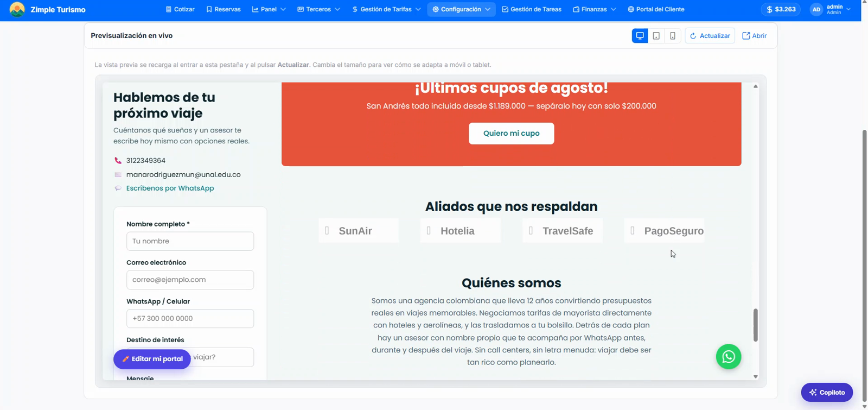868x410 pixels.
Task: Open the Escríbenos por WhatsApp link
Action: (x=170, y=188)
